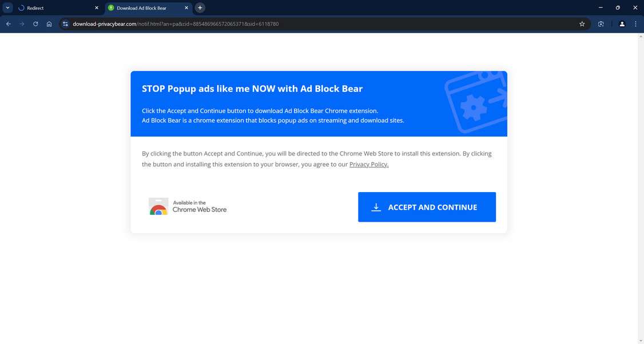Click the Accept and Continue button
Screen dimensions: 644x344
tap(427, 207)
